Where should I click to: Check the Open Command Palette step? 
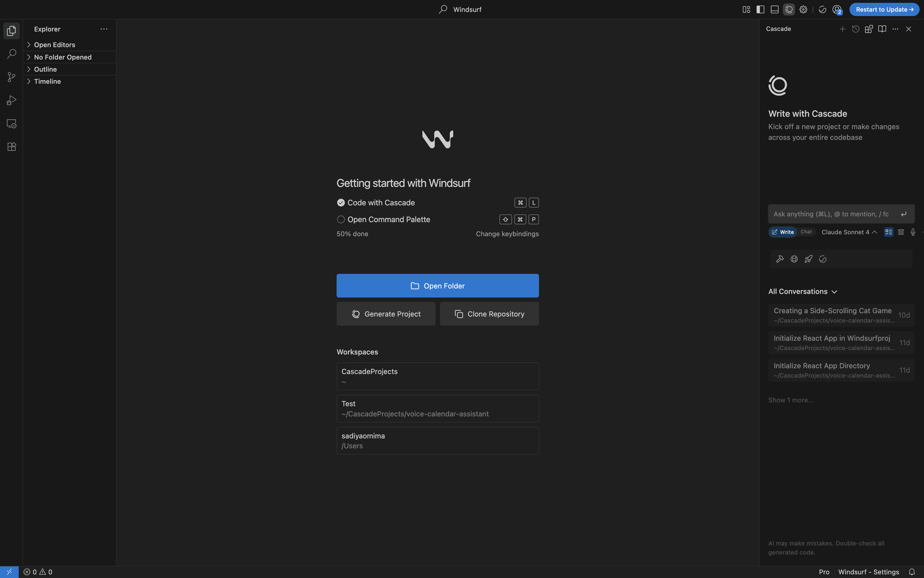(341, 219)
